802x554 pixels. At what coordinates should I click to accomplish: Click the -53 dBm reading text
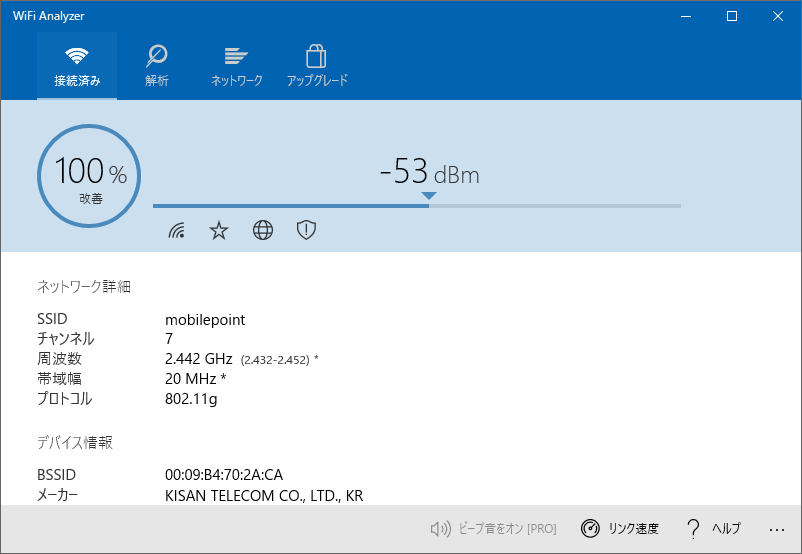(x=430, y=172)
